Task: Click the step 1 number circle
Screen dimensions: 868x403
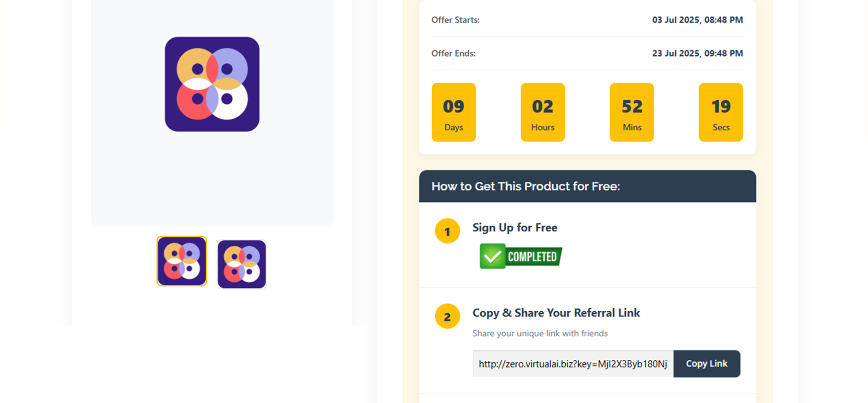Action: 447,231
